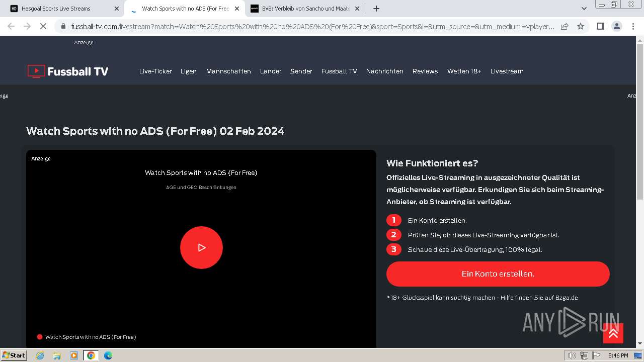644x362 pixels.
Task: Click the AGE und GEO Beschränkungen text
Action: pos(201,188)
